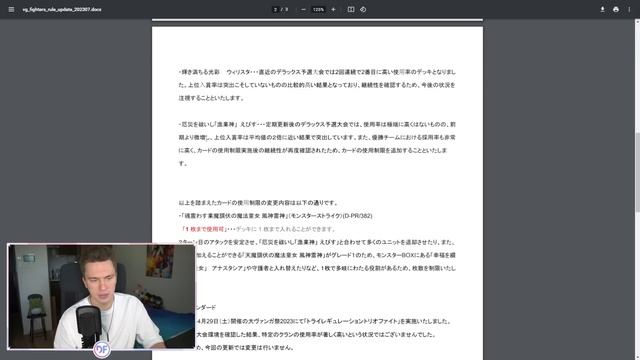Click the DF logo badge on webcam
This screenshot has height=360, width=640.
[102, 349]
